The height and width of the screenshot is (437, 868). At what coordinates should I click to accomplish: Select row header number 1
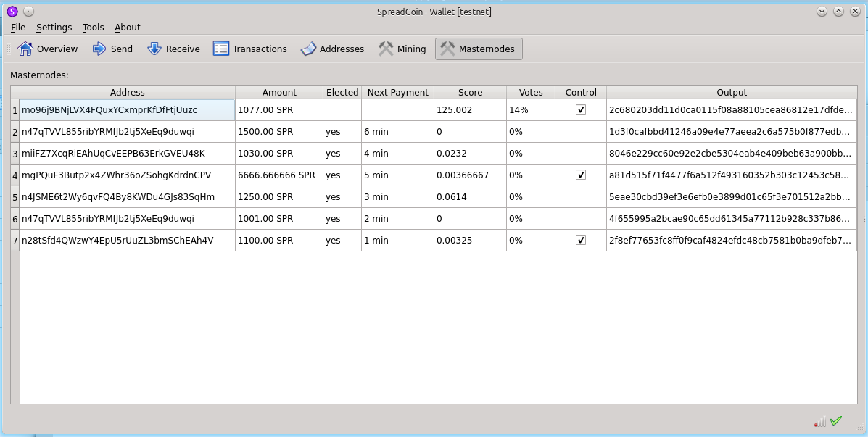tap(15, 109)
